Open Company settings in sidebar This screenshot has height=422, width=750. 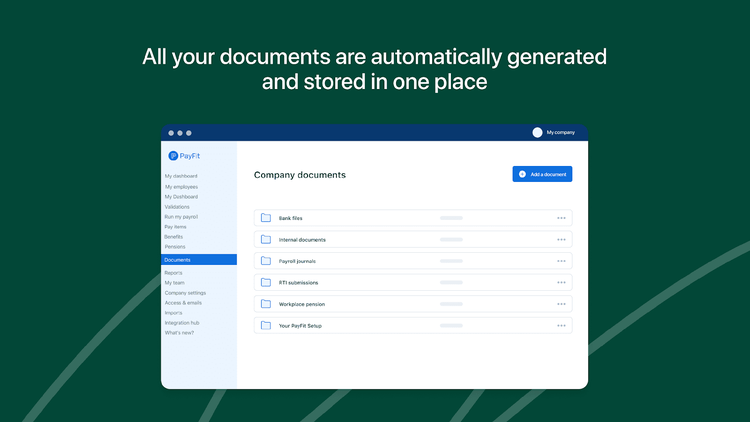click(x=185, y=293)
